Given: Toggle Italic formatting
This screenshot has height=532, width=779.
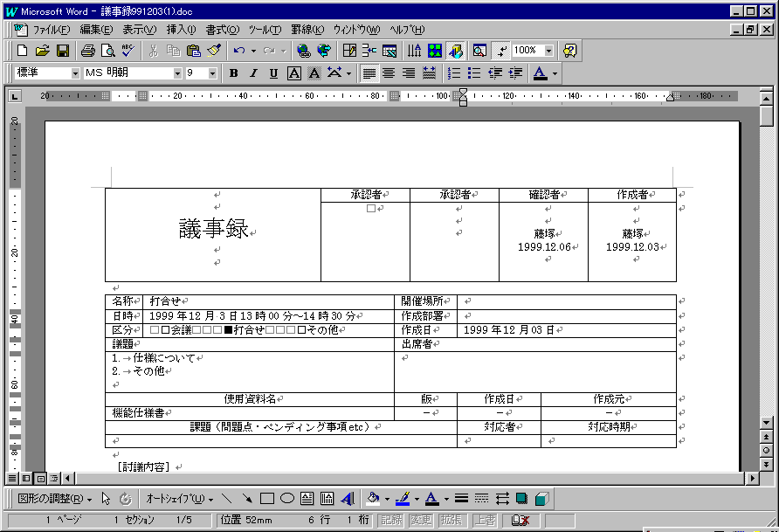Looking at the screenshot, I should point(253,73).
